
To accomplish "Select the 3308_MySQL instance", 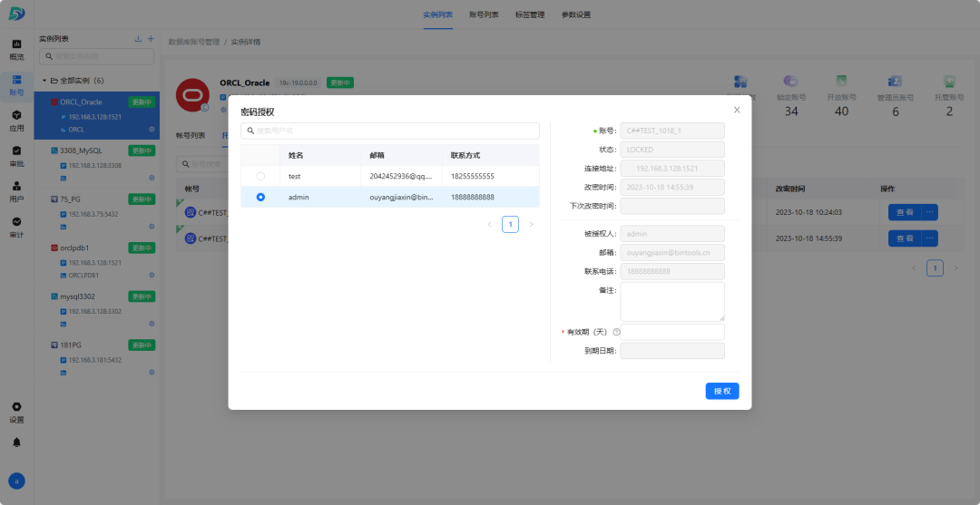I will tap(97, 163).
